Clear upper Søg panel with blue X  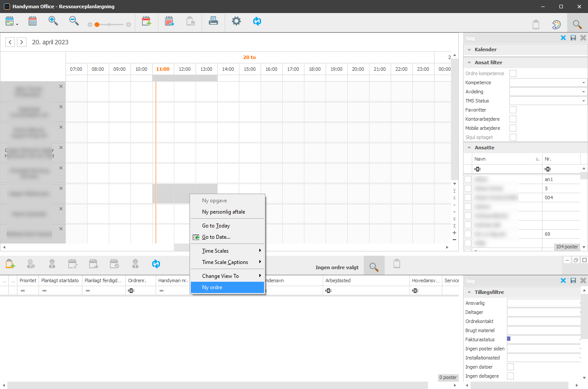pyautogui.click(x=563, y=38)
